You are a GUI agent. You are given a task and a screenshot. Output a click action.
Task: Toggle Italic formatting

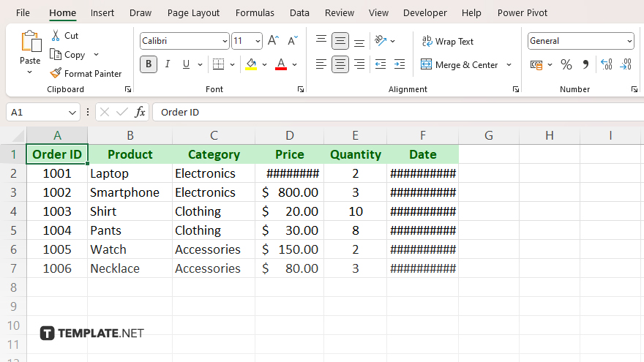pyautogui.click(x=168, y=64)
